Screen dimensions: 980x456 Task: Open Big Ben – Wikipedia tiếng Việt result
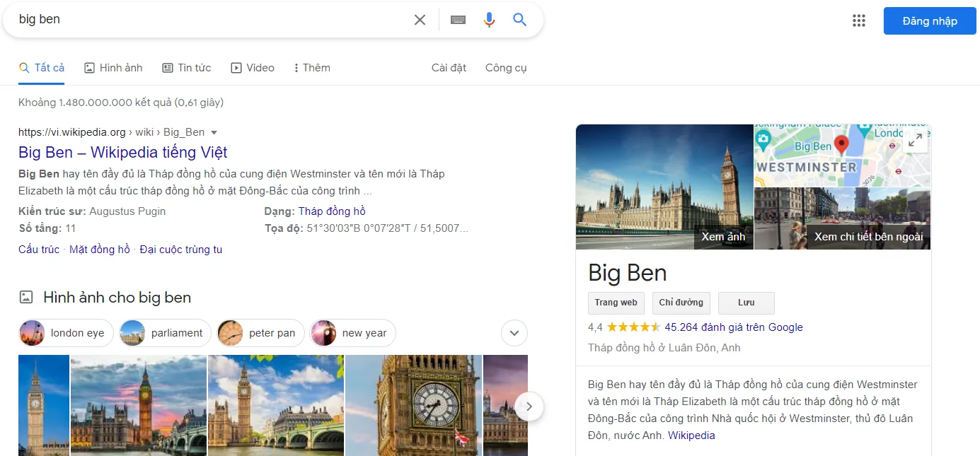coord(123,152)
